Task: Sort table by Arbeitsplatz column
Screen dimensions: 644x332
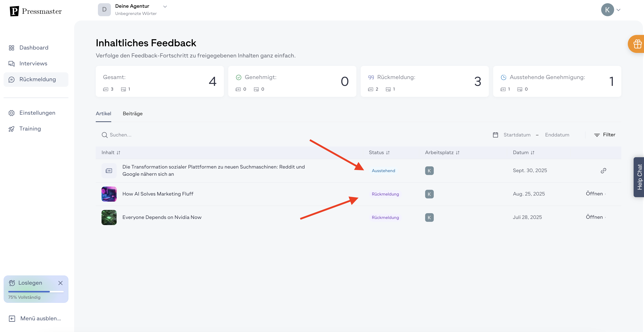Action: (442, 152)
